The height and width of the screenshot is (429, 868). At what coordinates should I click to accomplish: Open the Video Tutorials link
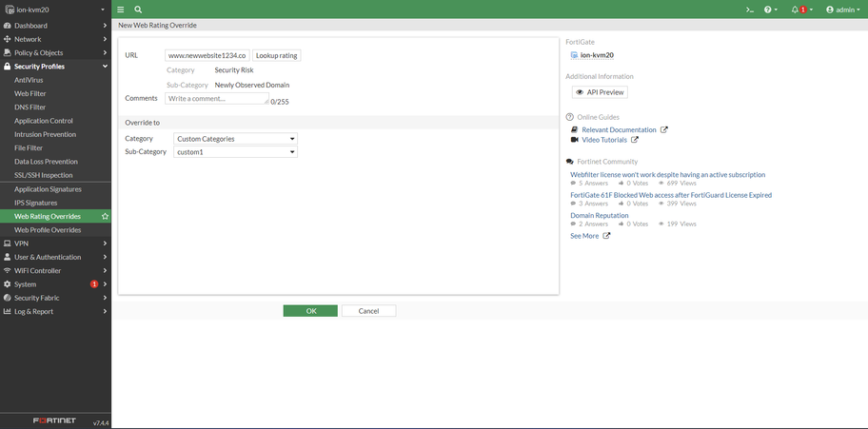tap(604, 140)
